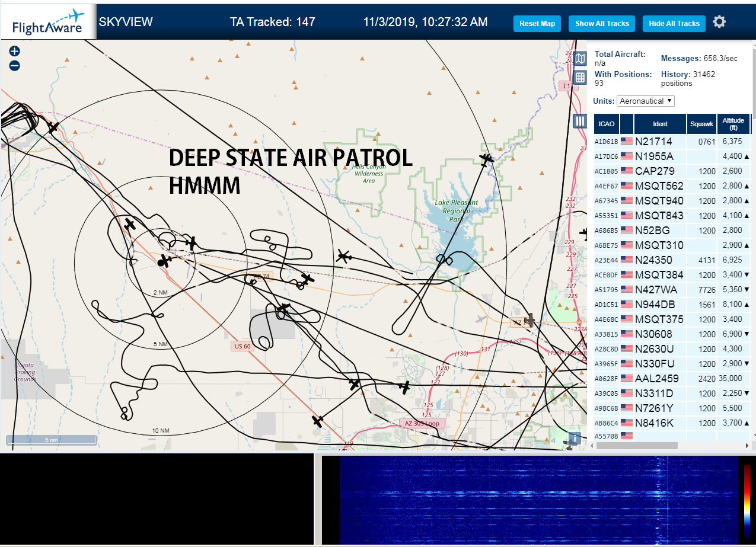
Task: Click Hide All Tracks
Action: tap(674, 24)
